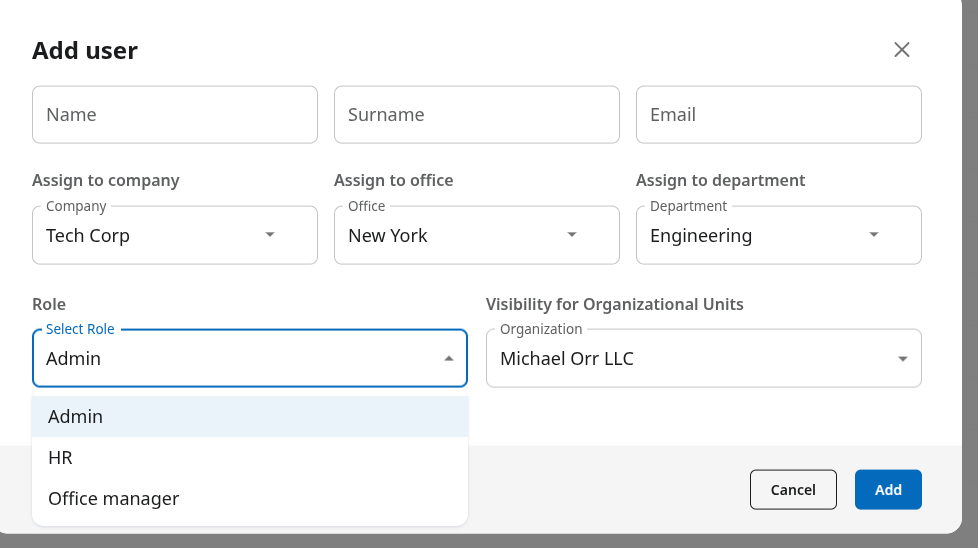Open the Office dropdown showing New York
Viewport: 978px width, 548px height.
450,236
